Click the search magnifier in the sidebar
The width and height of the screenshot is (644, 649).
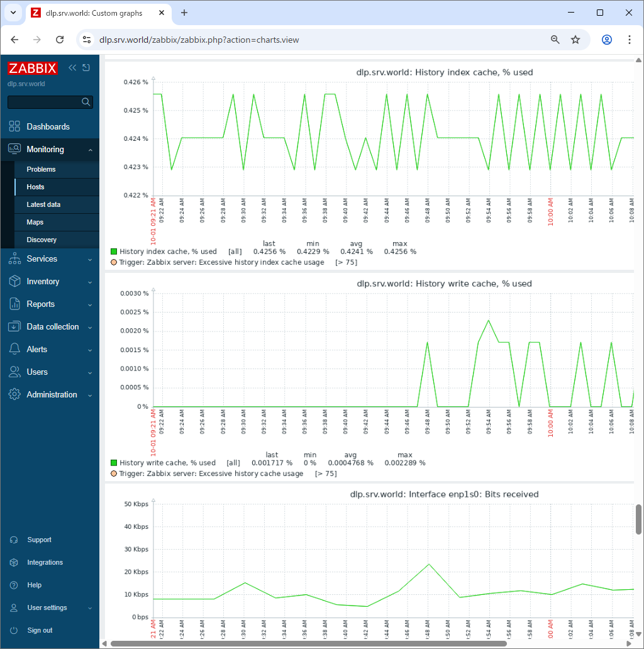point(86,101)
